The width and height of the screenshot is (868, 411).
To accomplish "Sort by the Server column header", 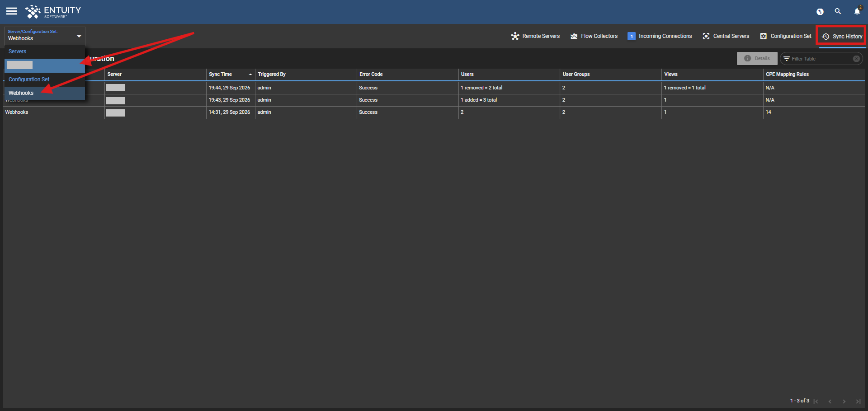I will [155, 74].
